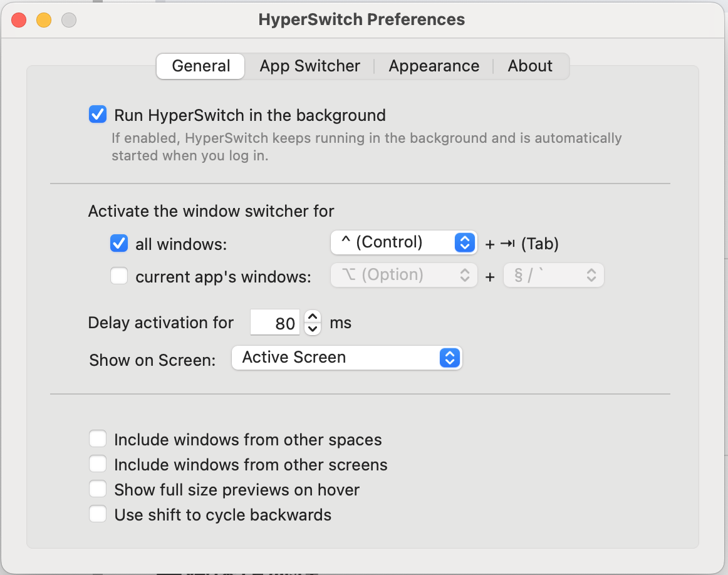728x575 pixels.
Task: Click the 'Activate the window switcher for' label
Action: pos(211,211)
